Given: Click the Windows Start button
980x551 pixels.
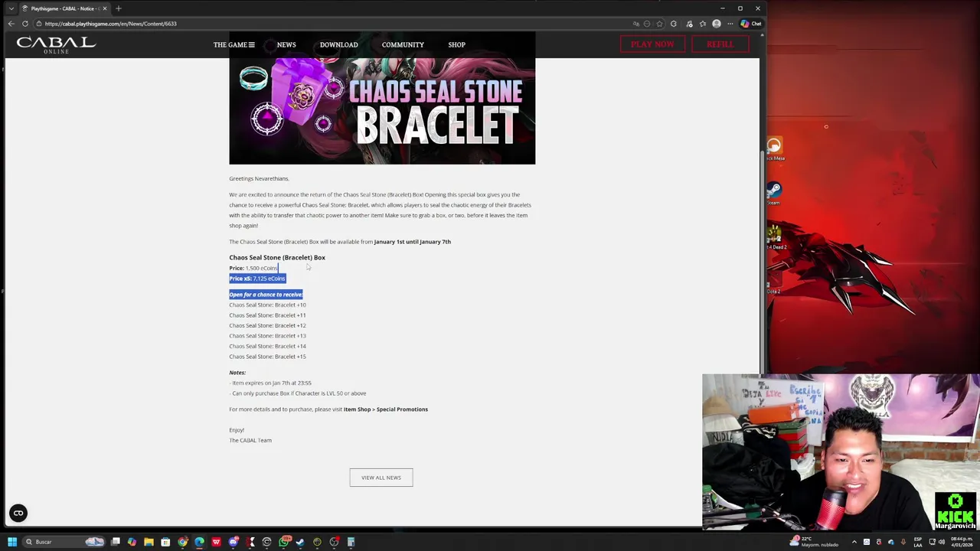Looking at the screenshot, I should pyautogui.click(x=12, y=542).
